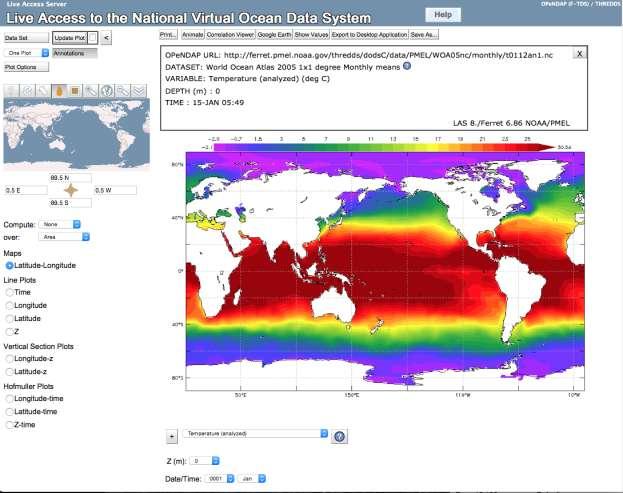Click the Update Plot button

[70, 38]
